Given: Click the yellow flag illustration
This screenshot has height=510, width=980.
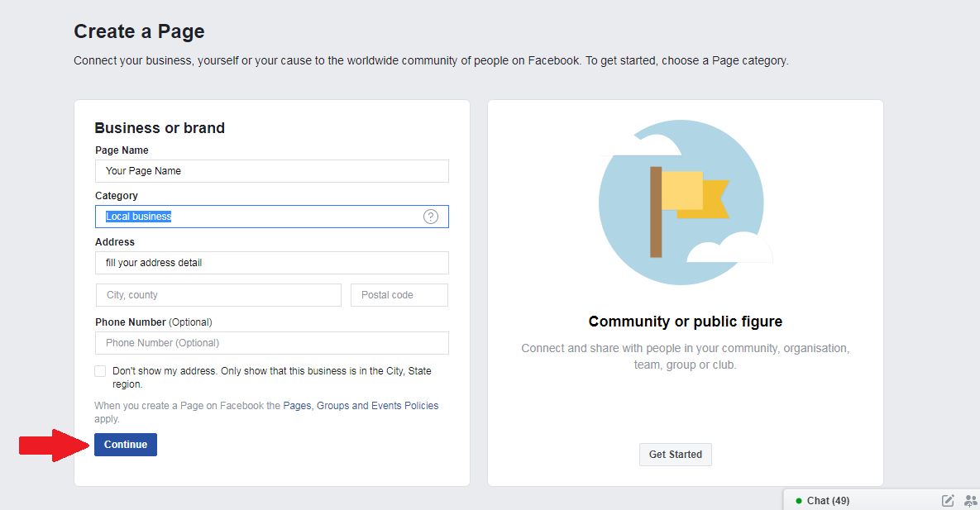Looking at the screenshot, I should (693, 196).
